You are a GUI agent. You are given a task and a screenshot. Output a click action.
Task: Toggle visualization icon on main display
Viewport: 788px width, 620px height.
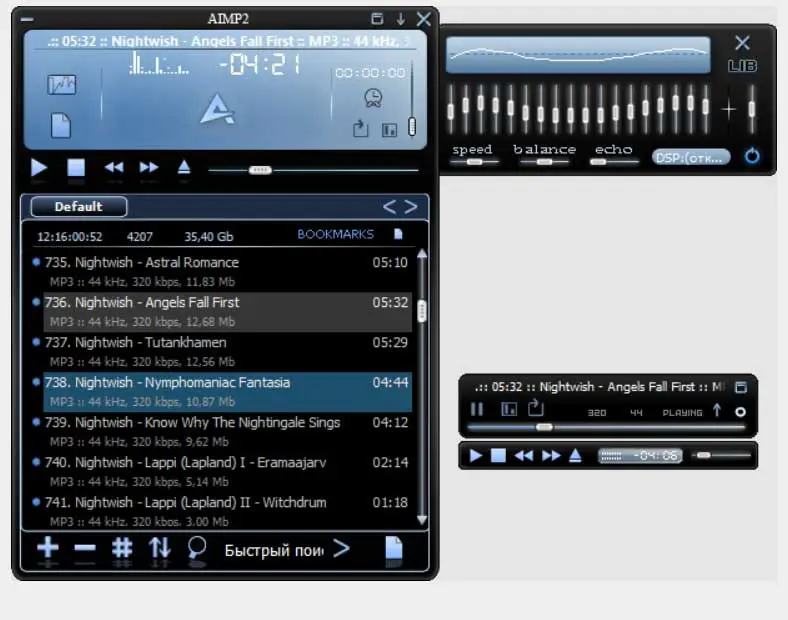point(62,84)
